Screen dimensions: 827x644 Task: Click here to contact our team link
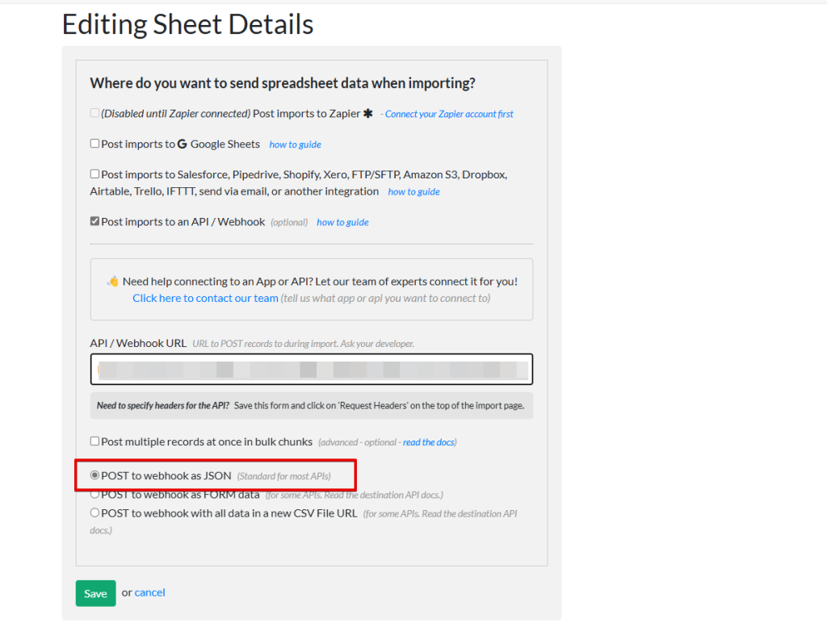point(205,298)
